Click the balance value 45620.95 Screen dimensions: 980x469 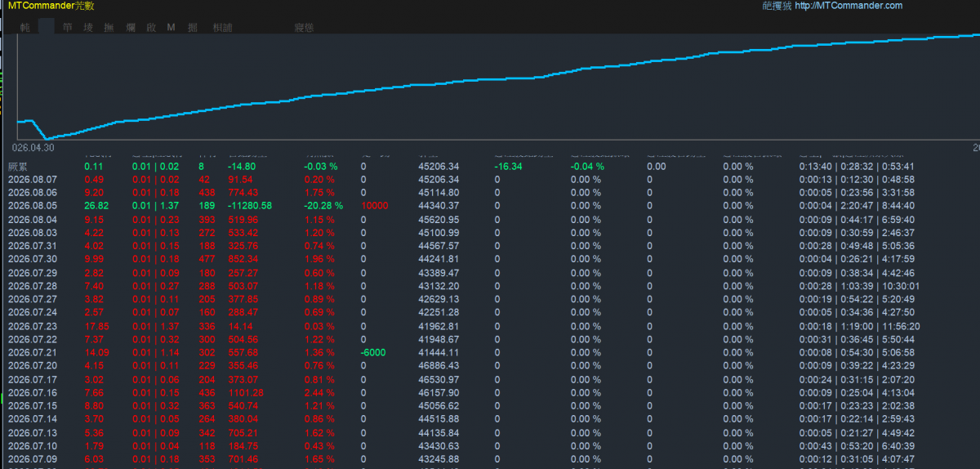[439, 220]
